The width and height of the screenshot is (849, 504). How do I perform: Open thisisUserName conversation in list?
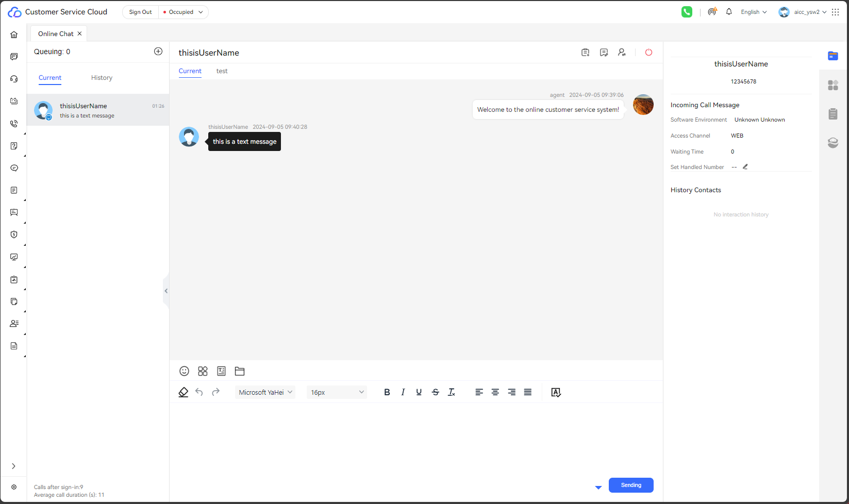[x=98, y=110]
